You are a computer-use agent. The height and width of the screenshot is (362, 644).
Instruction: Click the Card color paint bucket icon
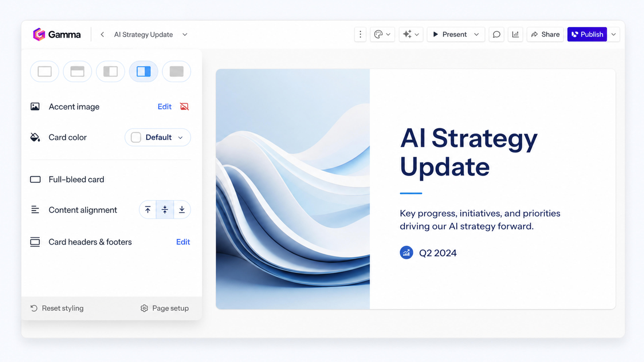point(35,137)
